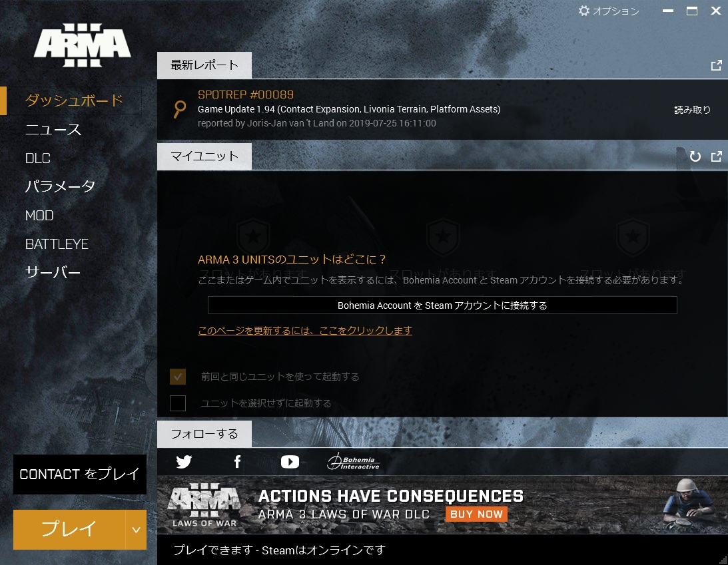Toggle 前回と同じユニットを使って起動する checkbox

tap(178, 377)
